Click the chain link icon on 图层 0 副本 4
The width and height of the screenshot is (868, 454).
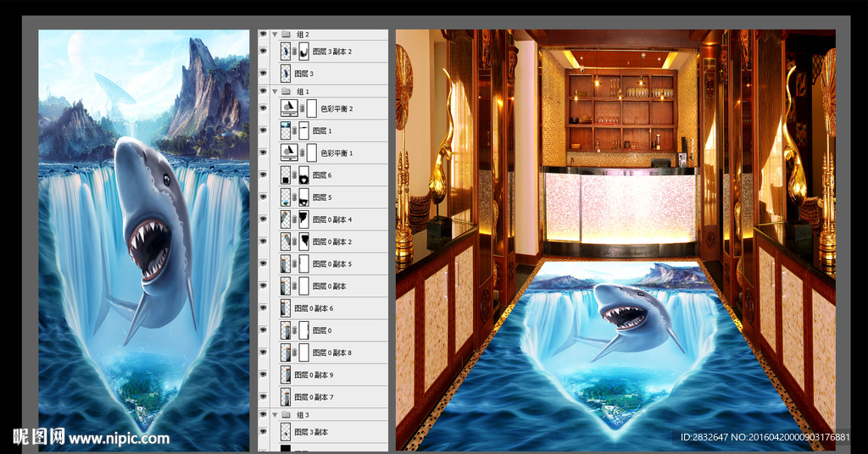(294, 219)
